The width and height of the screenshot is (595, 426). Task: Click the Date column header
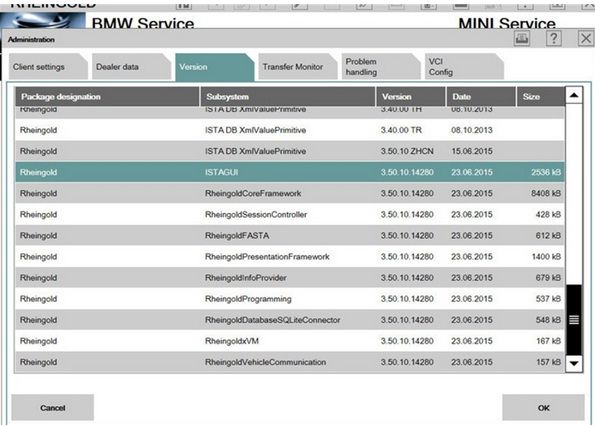pos(481,97)
